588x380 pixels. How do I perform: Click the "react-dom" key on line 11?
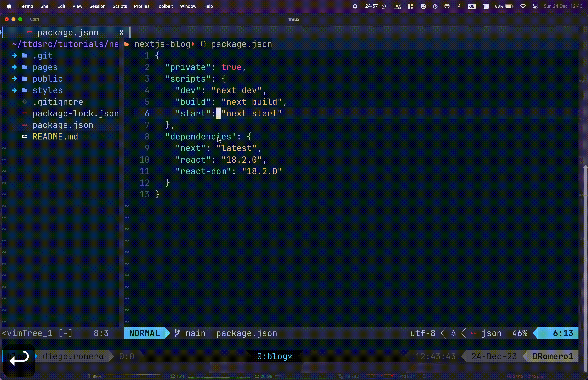203,171
